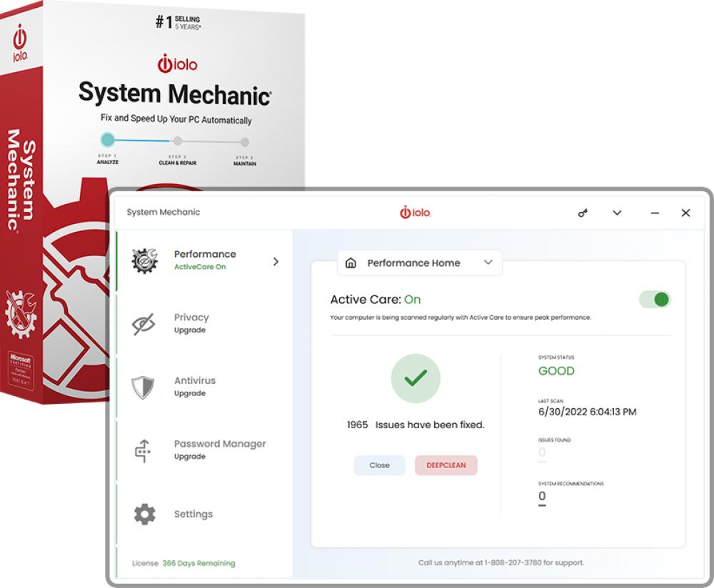Switch to the Privacy section
This screenshot has width=714, height=588.
[x=191, y=317]
